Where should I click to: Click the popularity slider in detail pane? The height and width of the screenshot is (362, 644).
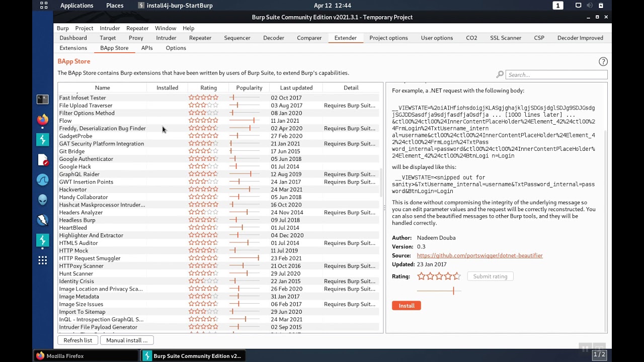[x=439, y=291]
